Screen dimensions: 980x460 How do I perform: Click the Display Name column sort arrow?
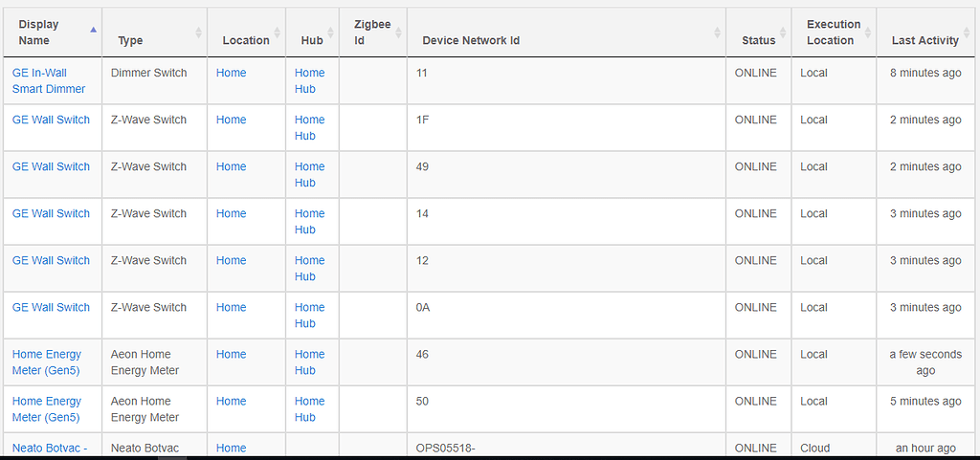point(93,32)
